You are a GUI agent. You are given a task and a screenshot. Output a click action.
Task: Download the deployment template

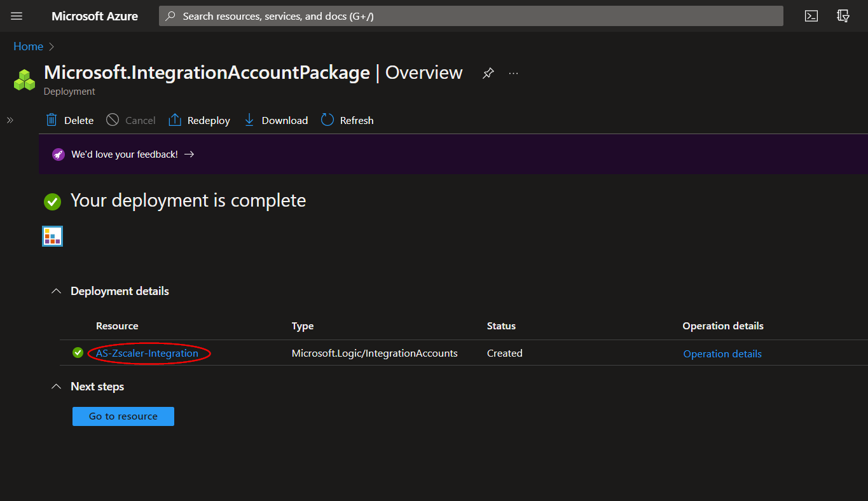[275, 120]
